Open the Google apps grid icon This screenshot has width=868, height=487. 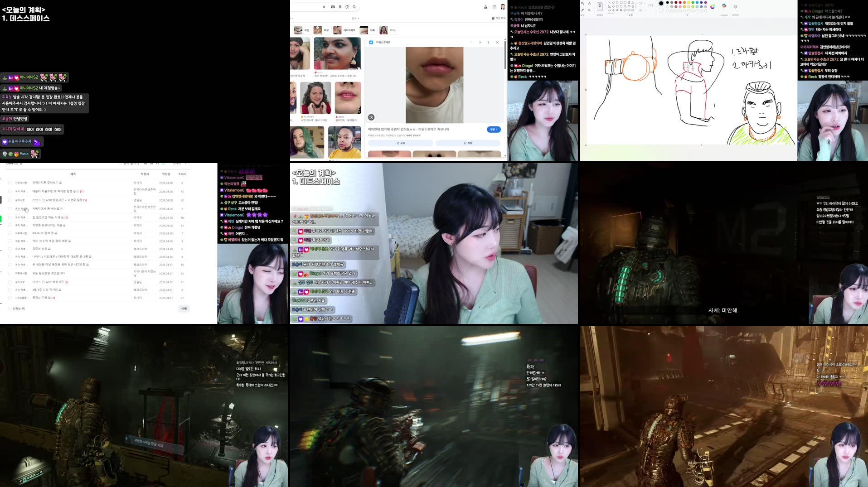494,7
